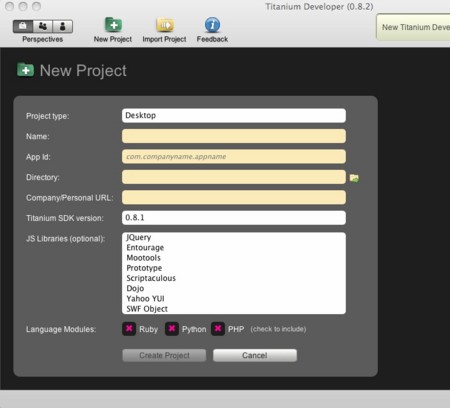This screenshot has height=408, width=450.
Task: Select Yahoo YUI in JS Libraries list
Action: pyautogui.click(x=145, y=299)
